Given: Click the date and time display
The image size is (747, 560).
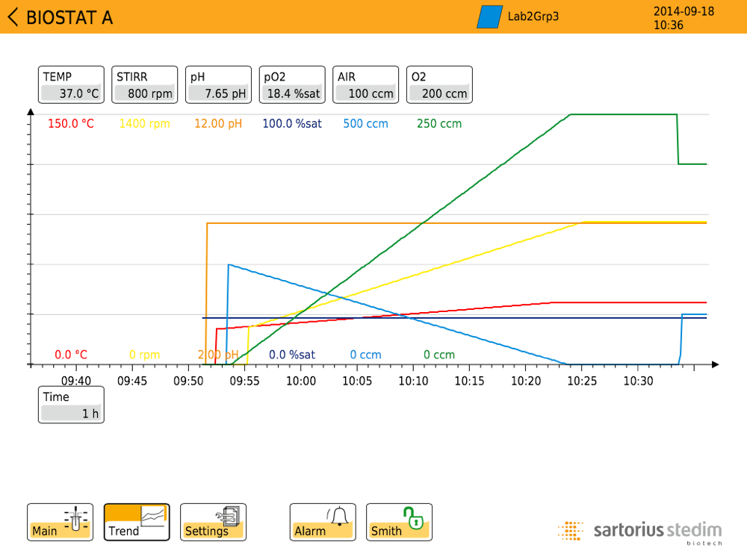Looking at the screenshot, I should pos(684,18).
